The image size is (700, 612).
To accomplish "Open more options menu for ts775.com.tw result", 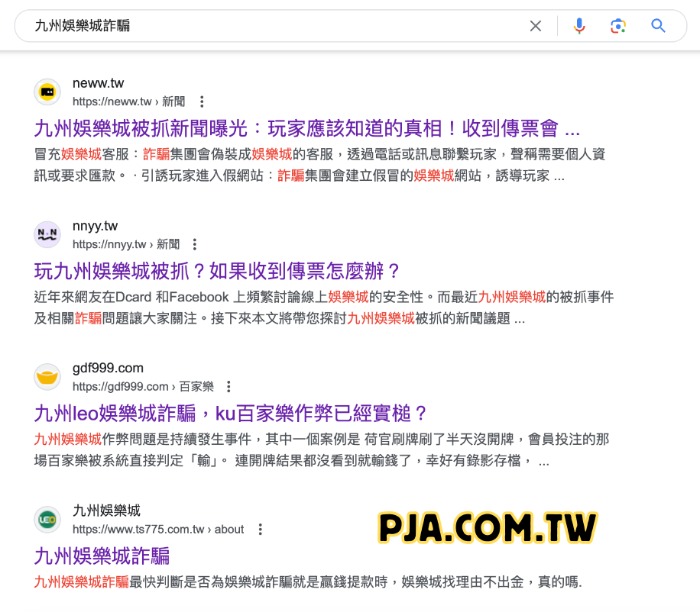I will click(260, 529).
